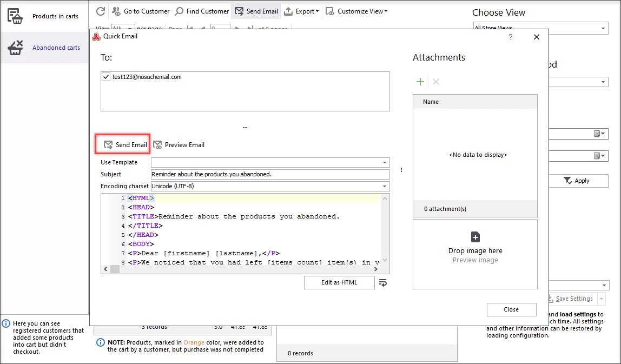Click Edit as HTML button
621x364 pixels.
[x=339, y=282]
